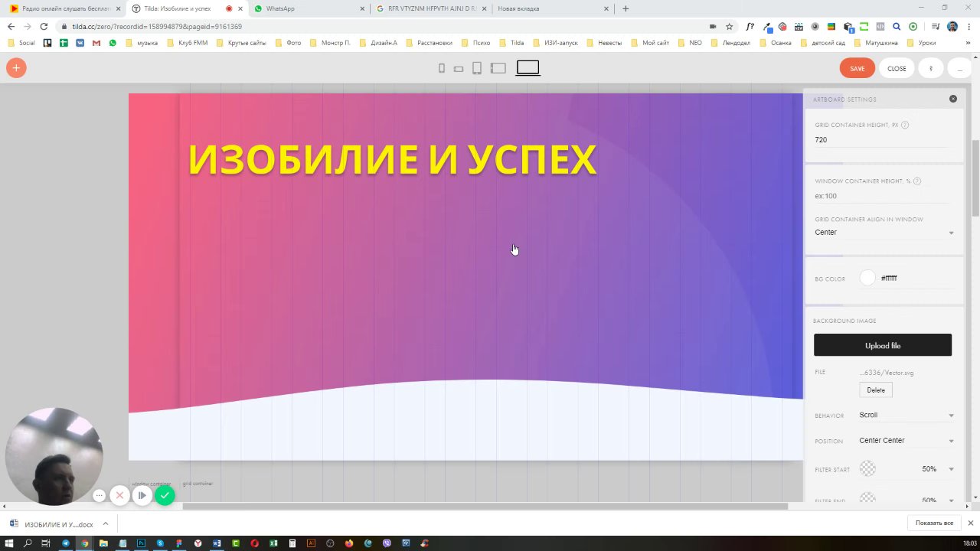Expand Grid Container Align dropdown set to Center

point(884,233)
